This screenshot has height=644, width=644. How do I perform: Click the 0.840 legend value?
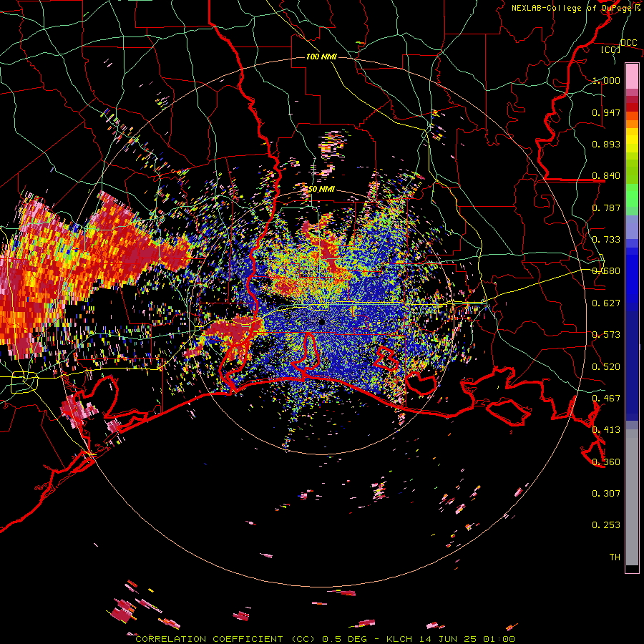tap(606, 176)
